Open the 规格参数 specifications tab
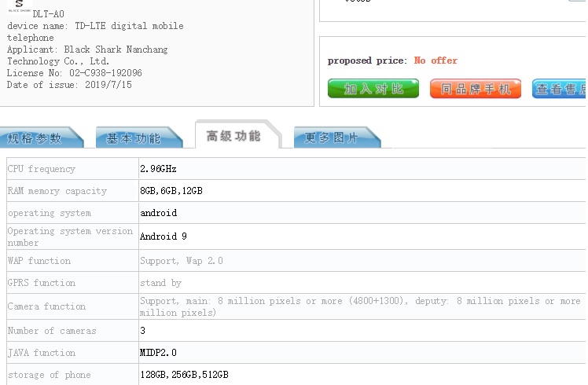 41,138
